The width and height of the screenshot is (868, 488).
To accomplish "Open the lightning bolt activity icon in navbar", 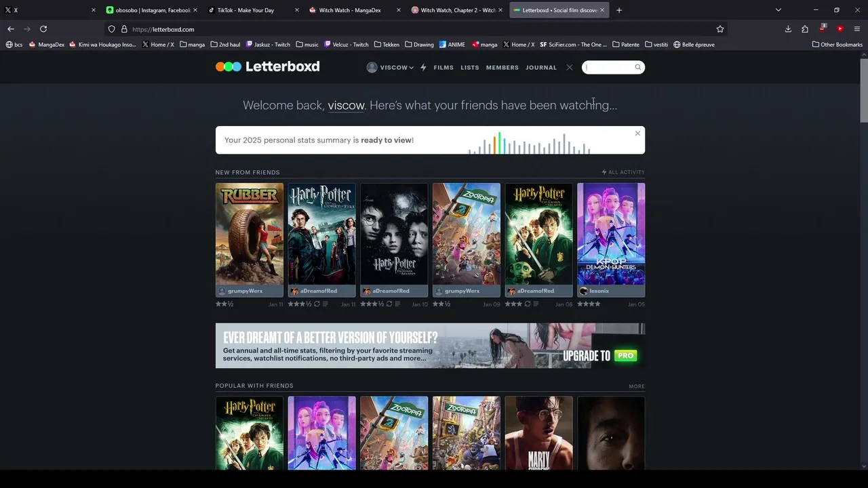I will 423,67.
